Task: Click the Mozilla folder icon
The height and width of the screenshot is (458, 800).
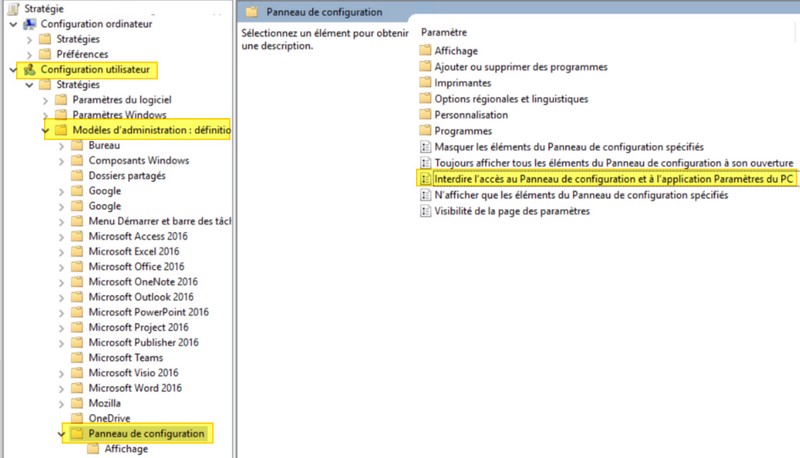Action: coord(78,403)
